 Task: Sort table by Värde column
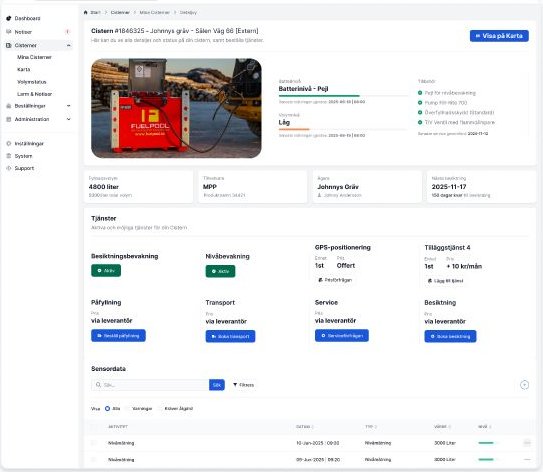coord(442,427)
